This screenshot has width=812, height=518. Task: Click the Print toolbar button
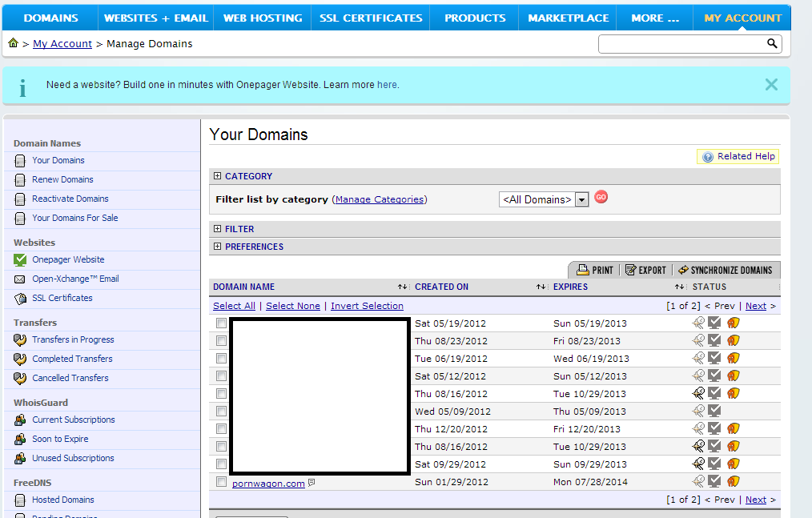pos(594,271)
